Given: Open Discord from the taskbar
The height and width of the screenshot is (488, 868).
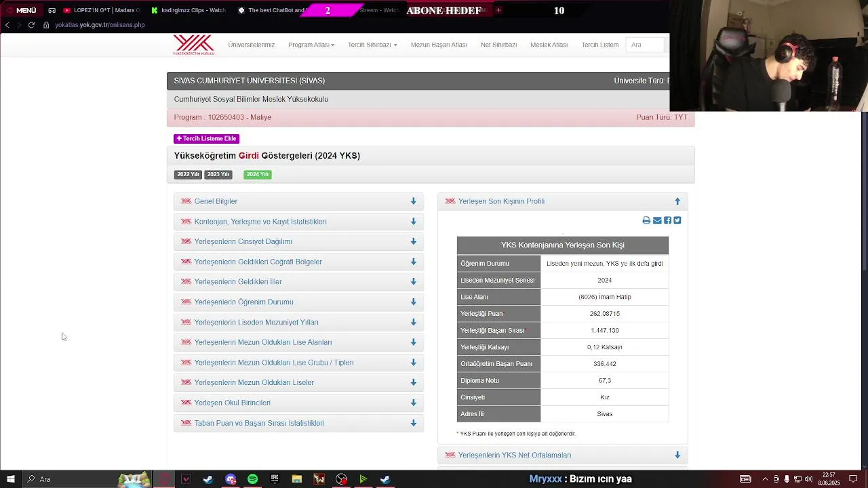Looking at the screenshot, I should (231, 479).
